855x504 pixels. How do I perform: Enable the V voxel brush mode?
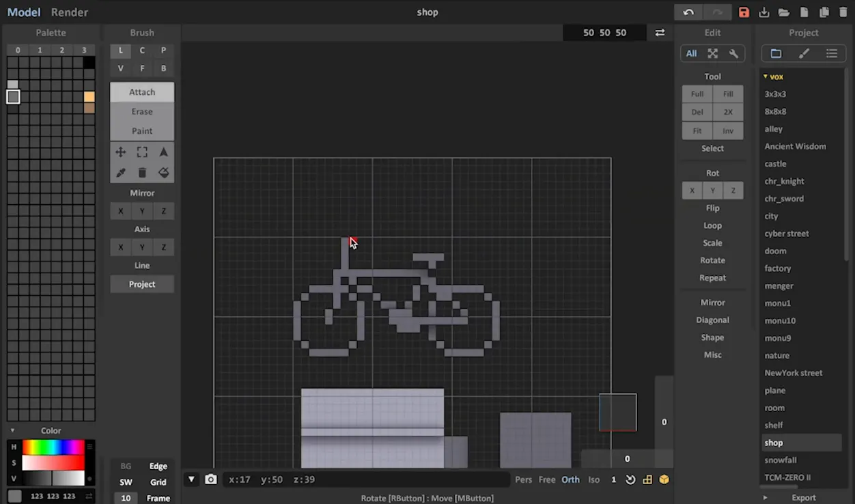[121, 68]
